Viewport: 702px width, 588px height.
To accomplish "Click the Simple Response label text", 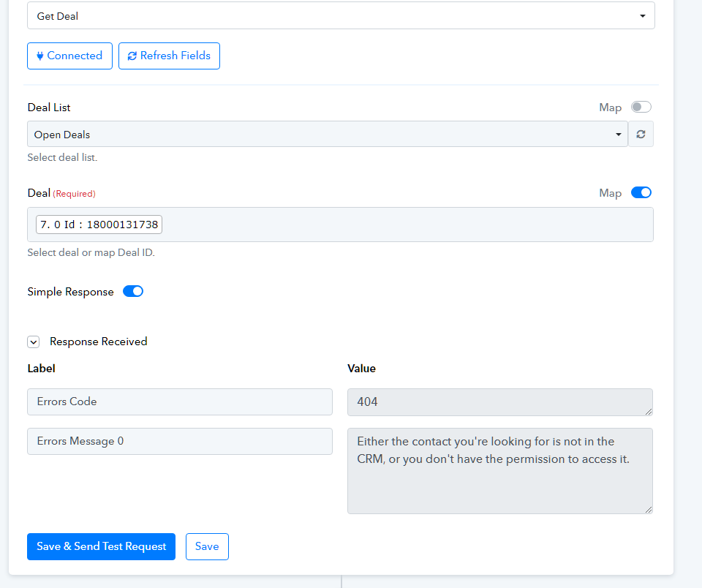I will coord(70,292).
